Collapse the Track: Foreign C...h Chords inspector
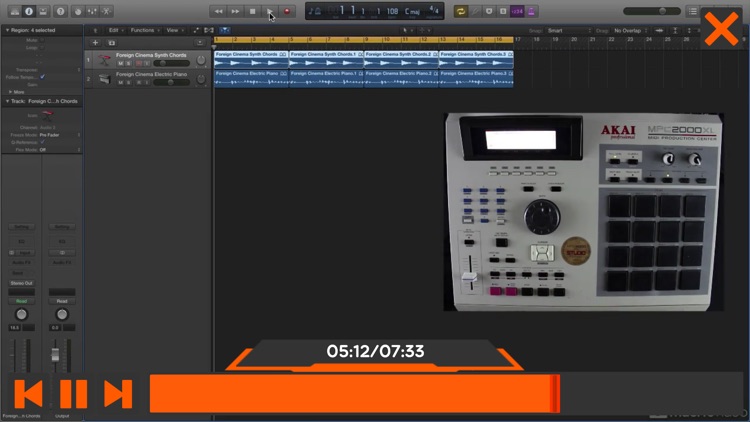The width and height of the screenshot is (750, 422). tap(7, 101)
